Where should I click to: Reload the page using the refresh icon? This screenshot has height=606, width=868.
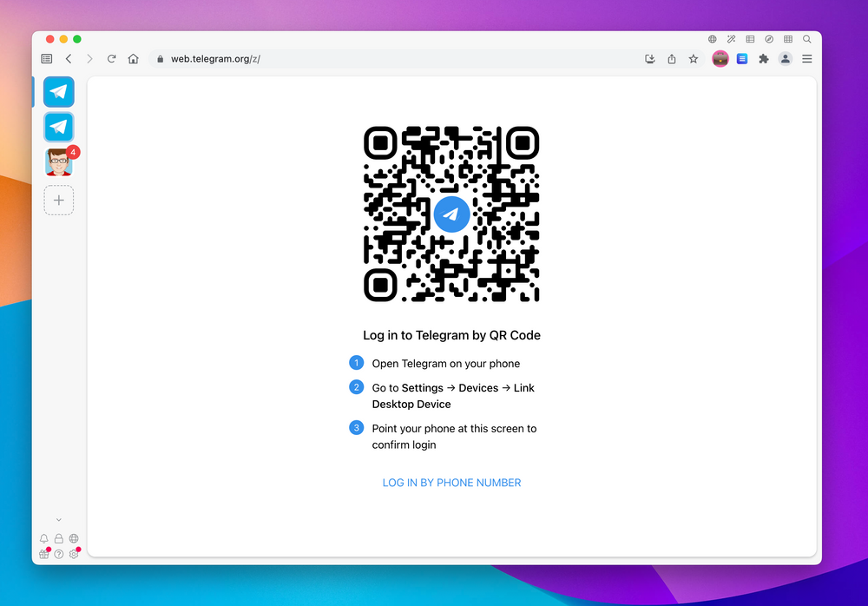111,58
